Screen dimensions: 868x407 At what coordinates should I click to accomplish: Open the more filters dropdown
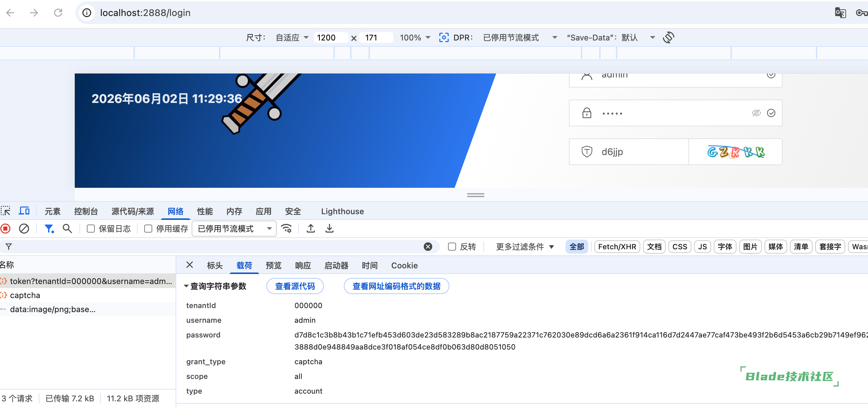(x=525, y=247)
